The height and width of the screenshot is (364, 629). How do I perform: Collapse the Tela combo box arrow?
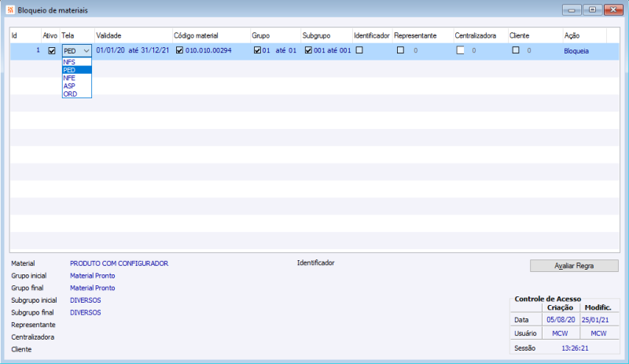86,51
